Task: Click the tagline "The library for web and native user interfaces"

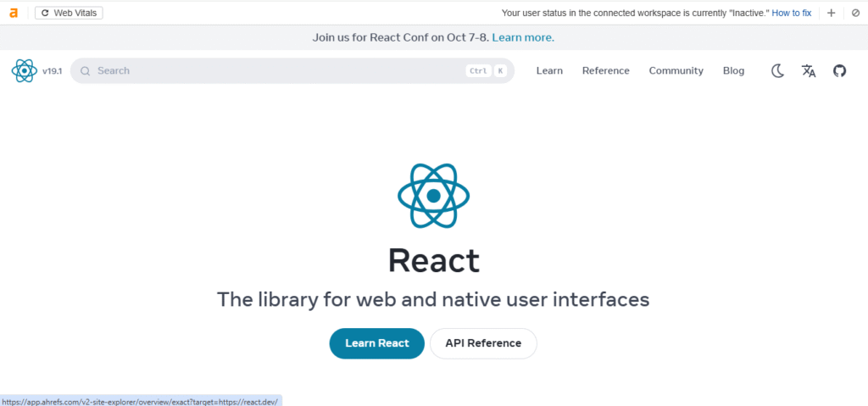Action: click(x=433, y=300)
